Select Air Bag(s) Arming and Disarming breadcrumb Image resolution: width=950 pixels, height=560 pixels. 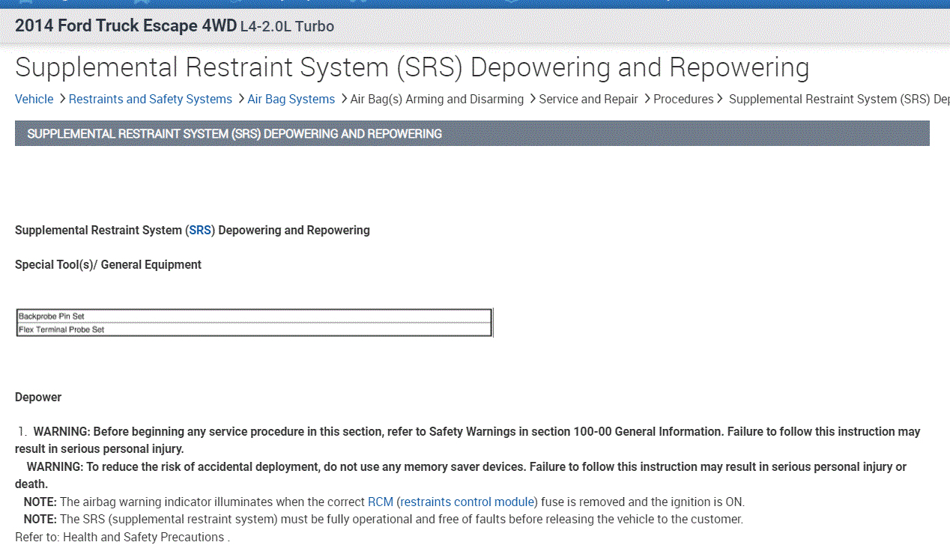coord(437,99)
